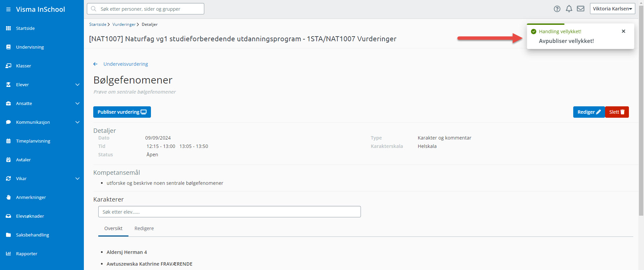Click the Visma InSchool logo title
Image resolution: width=644 pixels, height=270 pixels.
[41, 9]
